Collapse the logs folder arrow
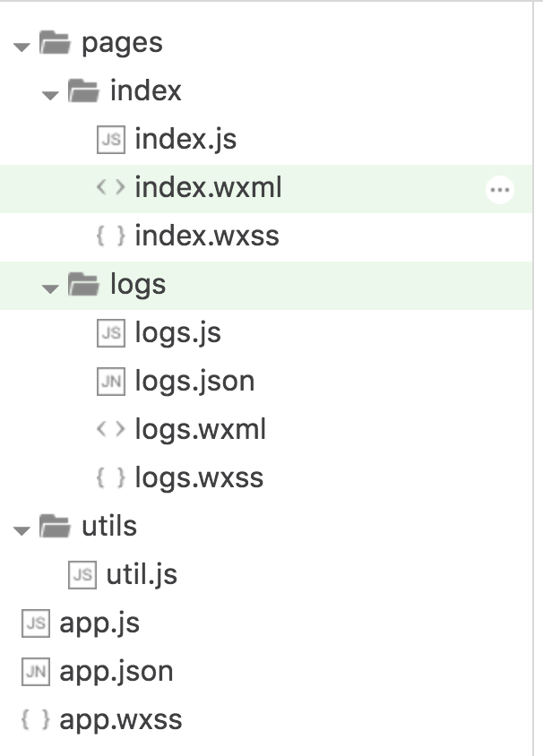This screenshot has width=543, height=756. (50, 288)
